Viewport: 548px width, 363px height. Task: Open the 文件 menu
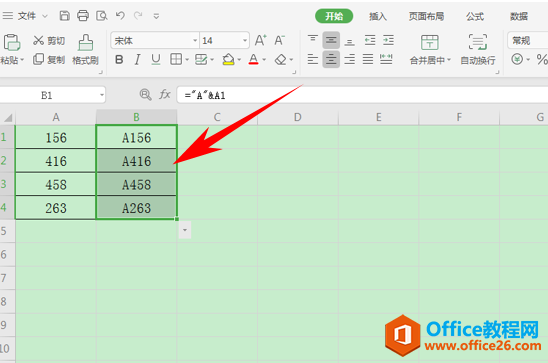pos(27,16)
